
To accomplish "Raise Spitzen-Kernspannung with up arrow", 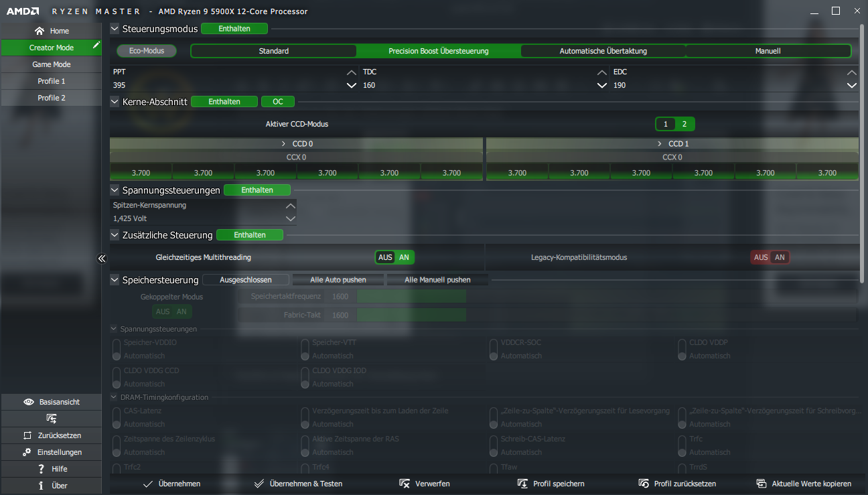I will coord(290,206).
